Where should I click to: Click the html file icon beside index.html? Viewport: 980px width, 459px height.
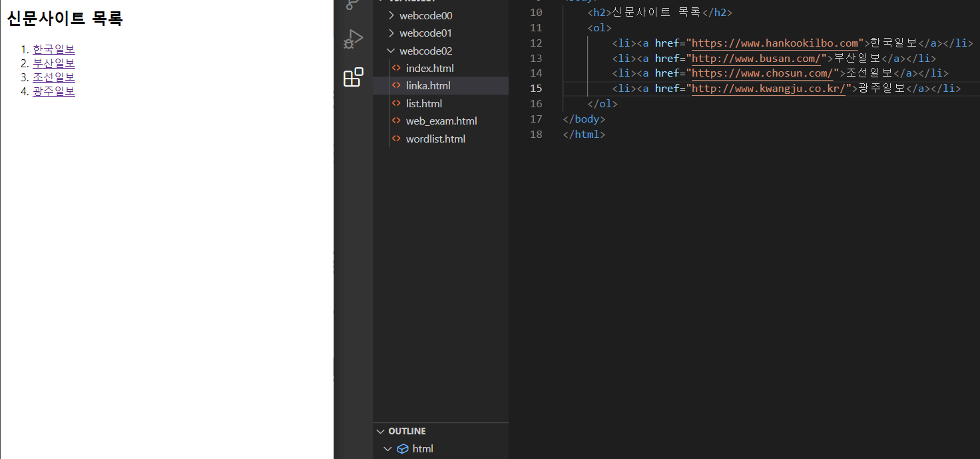click(x=397, y=68)
